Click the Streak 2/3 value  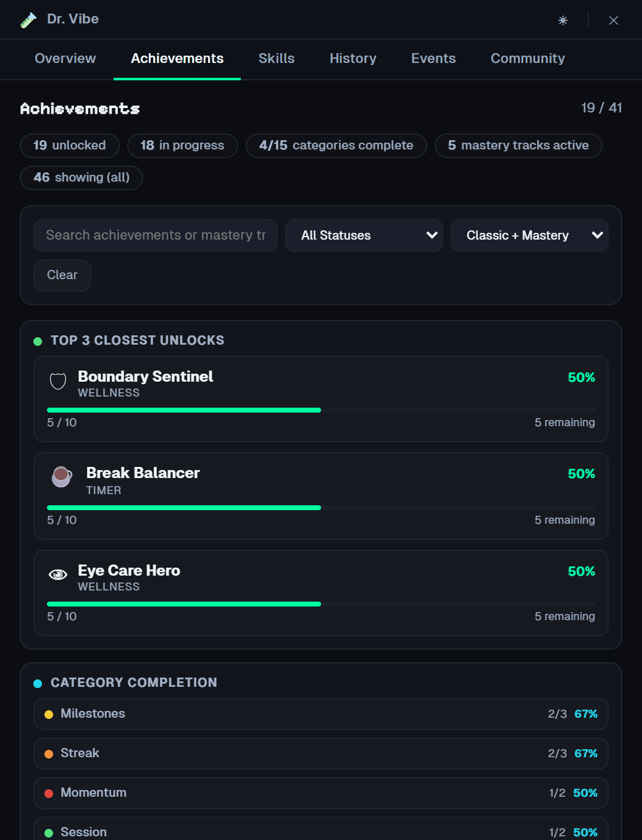pyautogui.click(x=557, y=754)
